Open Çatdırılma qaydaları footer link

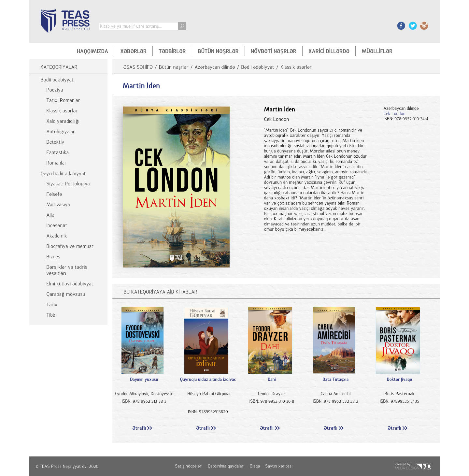point(226,466)
